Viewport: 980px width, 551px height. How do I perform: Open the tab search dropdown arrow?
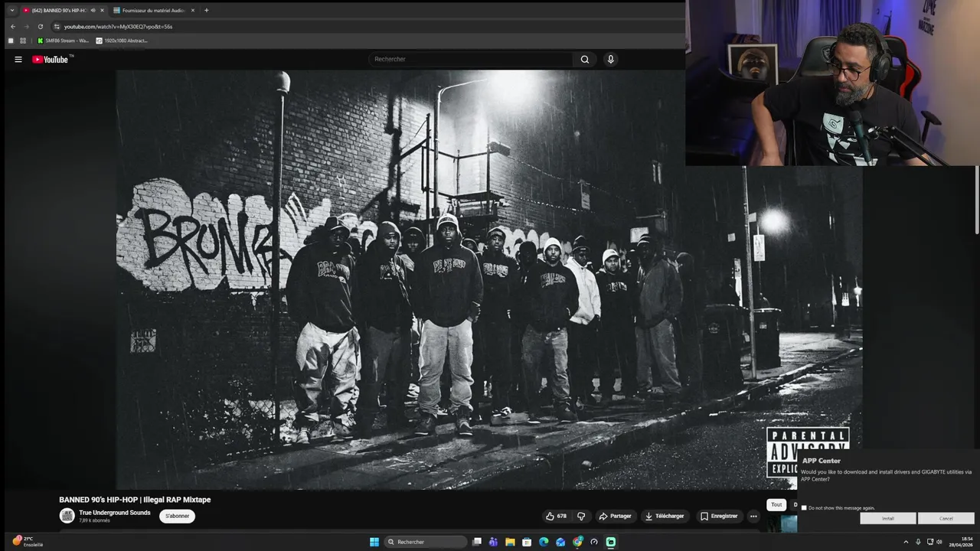click(11, 10)
